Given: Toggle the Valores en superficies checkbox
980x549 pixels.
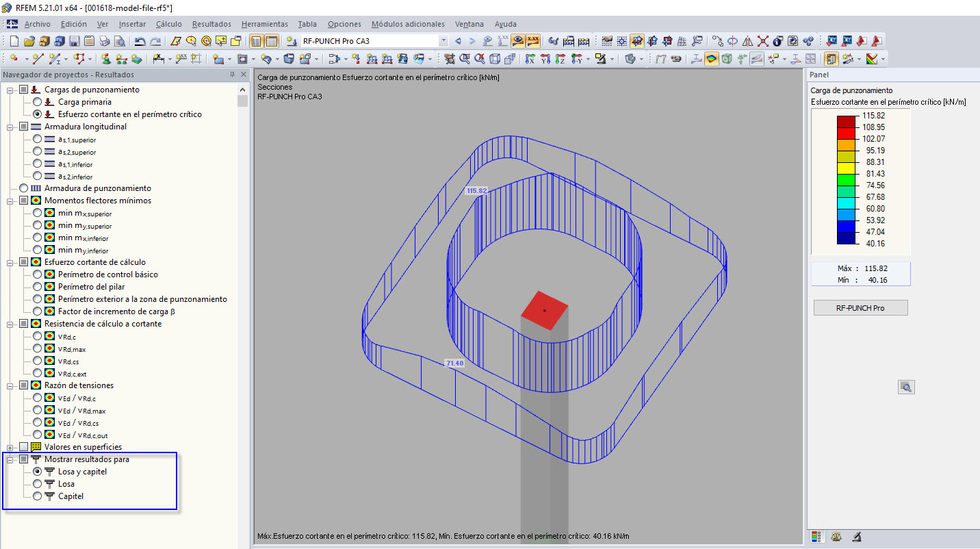Looking at the screenshot, I should tap(24, 447).
